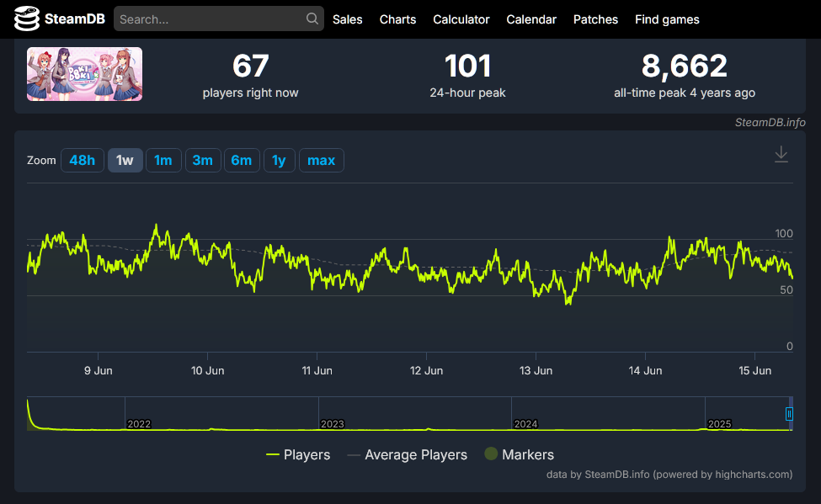Viewport: 821px width, 504px height.
Task: Toggle the Players series in the legend
Action: tap(298, 455)
